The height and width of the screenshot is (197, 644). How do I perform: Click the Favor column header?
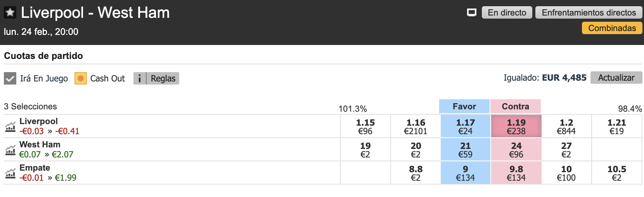point(464,106)
